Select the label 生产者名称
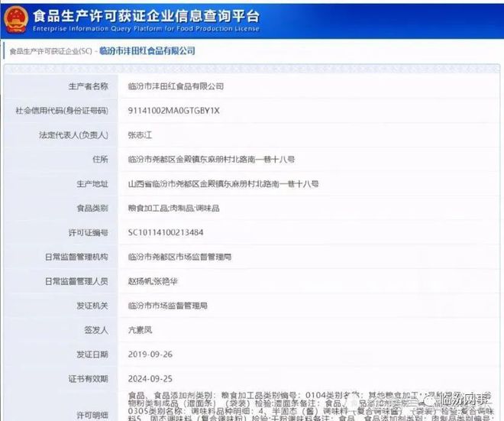 pyautogui.click(x=88, y=86)
